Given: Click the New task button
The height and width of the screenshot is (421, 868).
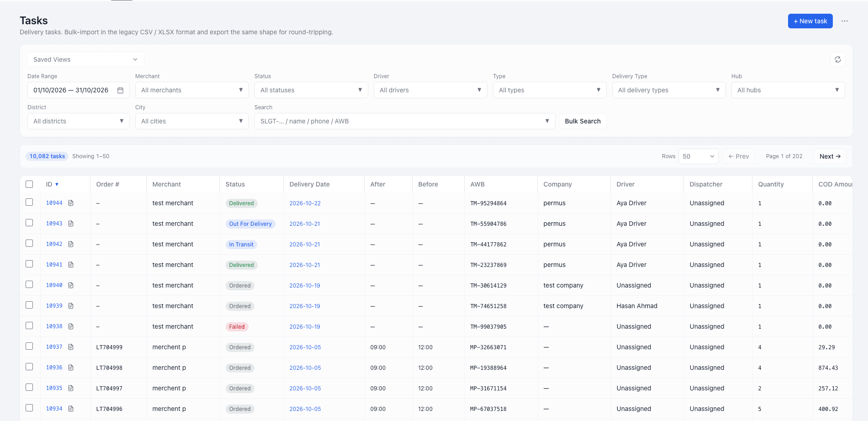Looking at the screenshot, I should (810, 21).
